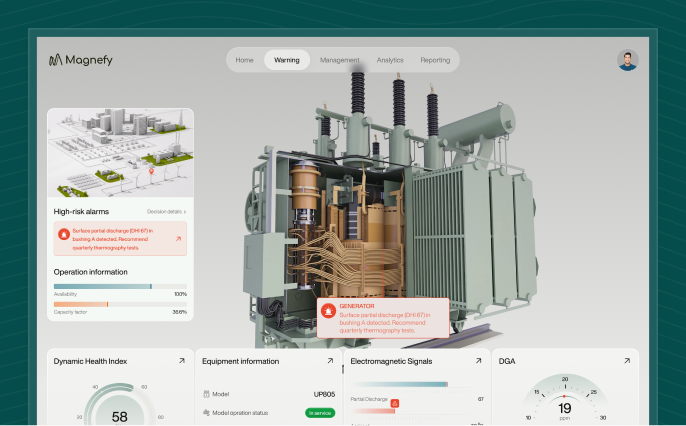Click the 3D transformer model
This screenshot has height=426, width=686.
[389, 210]
